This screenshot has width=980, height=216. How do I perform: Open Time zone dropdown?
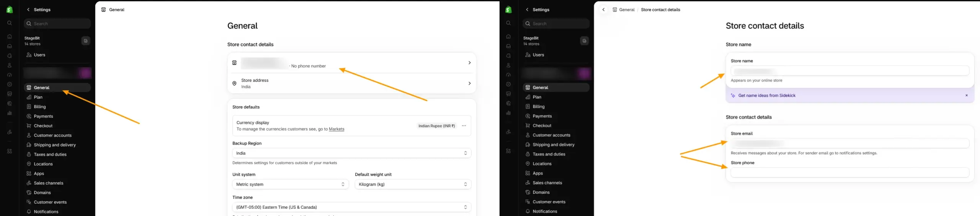click(x=351, y=207)
